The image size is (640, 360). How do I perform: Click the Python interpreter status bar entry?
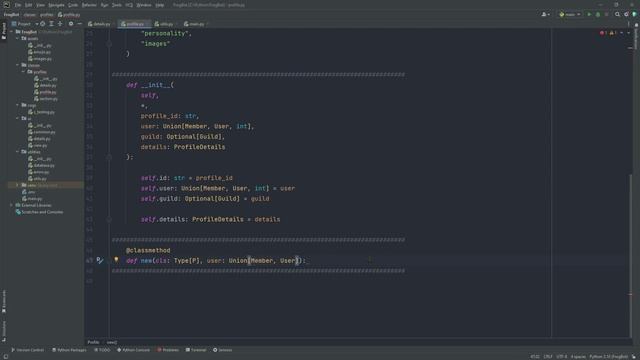coord(609,357)
